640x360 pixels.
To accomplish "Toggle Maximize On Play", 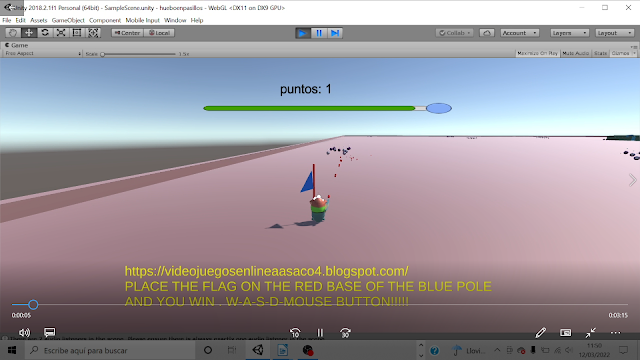I will pyautogui.click(x=537, y=53).
